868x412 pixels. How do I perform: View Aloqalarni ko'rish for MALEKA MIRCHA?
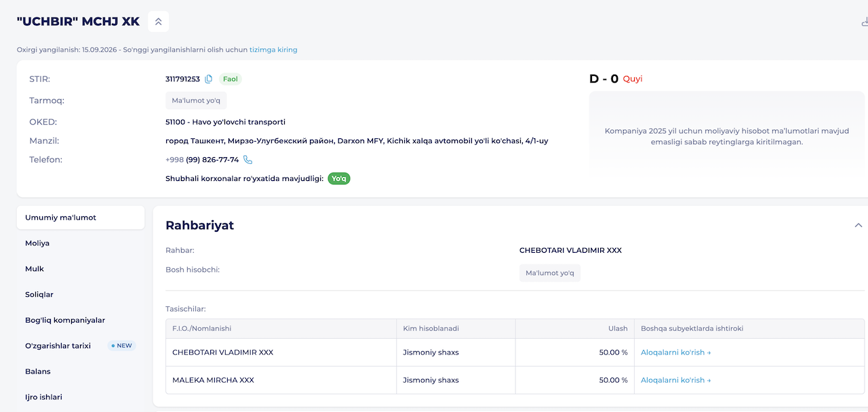[x=675, y=380]
